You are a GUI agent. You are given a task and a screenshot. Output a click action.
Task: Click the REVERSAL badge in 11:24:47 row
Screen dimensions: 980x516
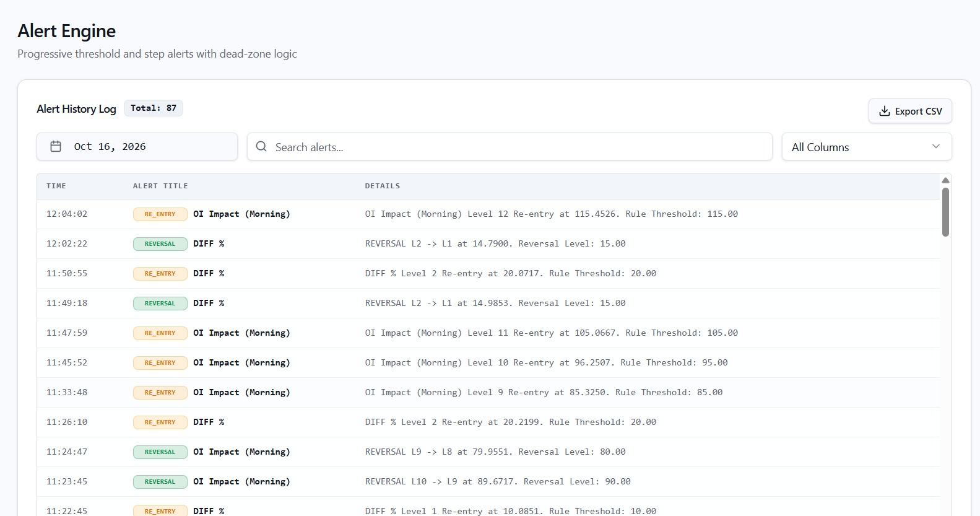(x=160, y=452)
